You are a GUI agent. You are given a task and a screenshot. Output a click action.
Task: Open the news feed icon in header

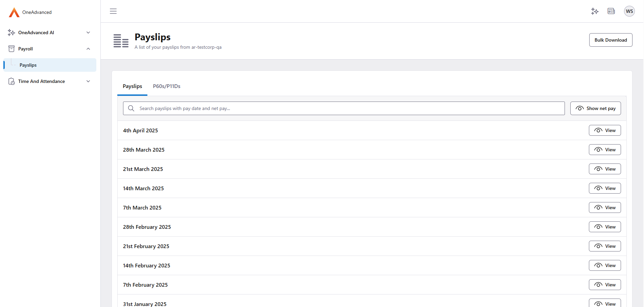tap(611, 11)
